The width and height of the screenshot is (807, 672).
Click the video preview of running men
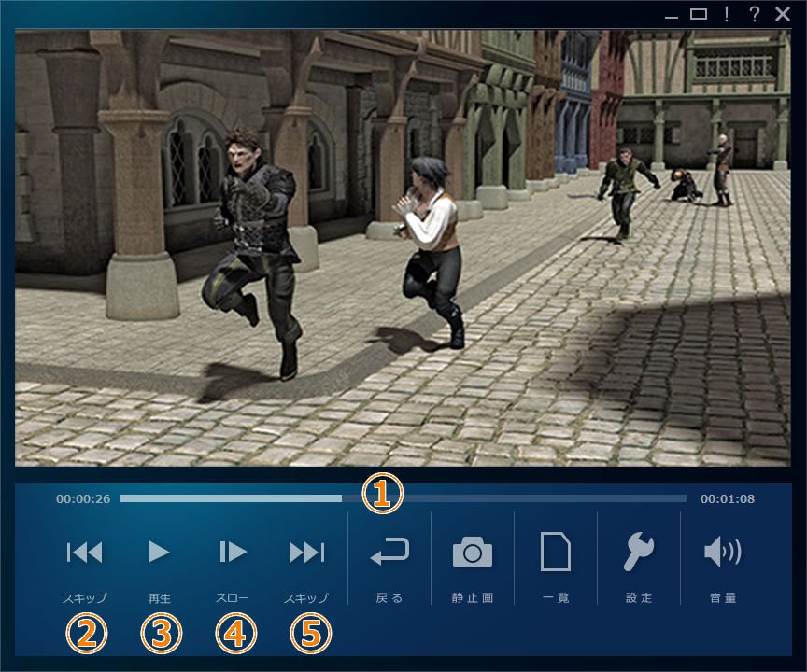coord(403,247)
